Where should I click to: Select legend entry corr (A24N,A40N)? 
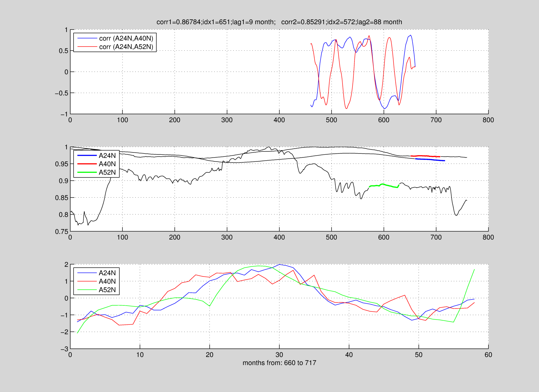126,38
